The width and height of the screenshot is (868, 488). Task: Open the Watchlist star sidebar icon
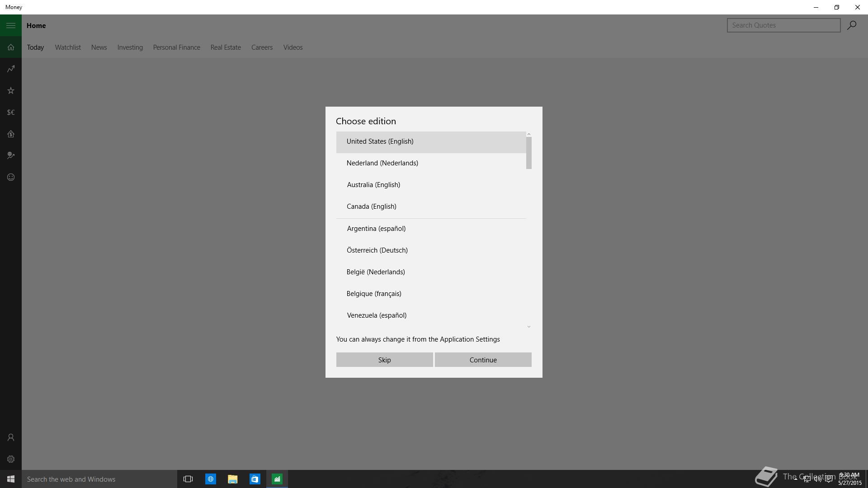11,90
